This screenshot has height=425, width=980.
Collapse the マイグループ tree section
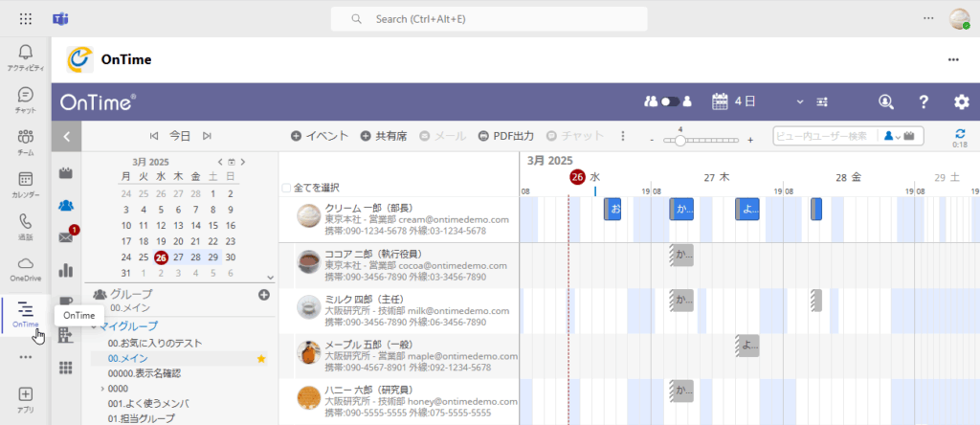coord(94,325)
